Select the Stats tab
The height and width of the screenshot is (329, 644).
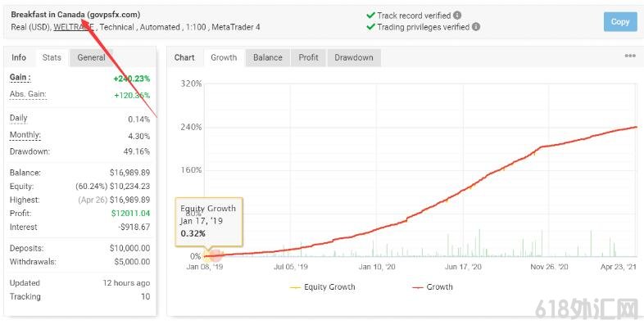[x=52, y=57]
